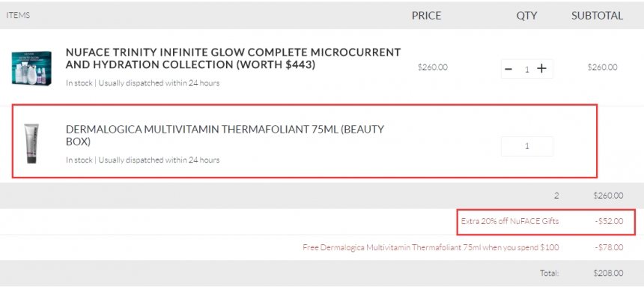Click the NuFACE row subtotal $260.00
644x287 pixels.
click(602, 67)
